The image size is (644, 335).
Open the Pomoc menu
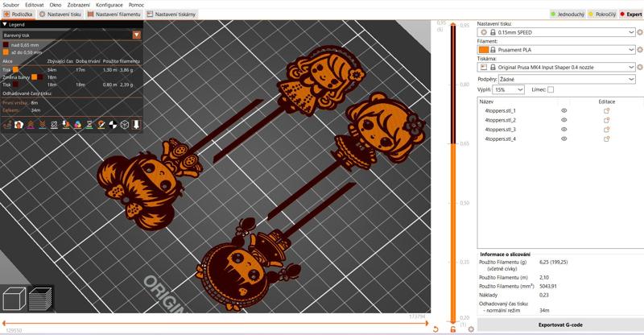pyautogui.click(x=136, y=5)
